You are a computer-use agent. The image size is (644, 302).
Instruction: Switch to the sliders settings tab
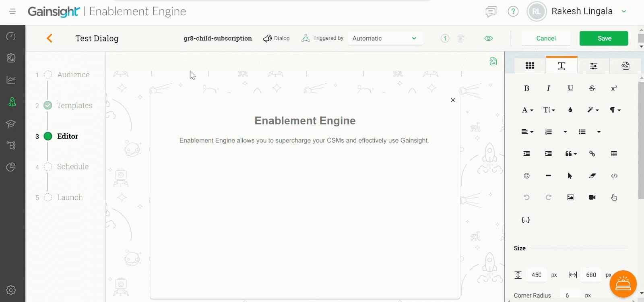point(594,66)
